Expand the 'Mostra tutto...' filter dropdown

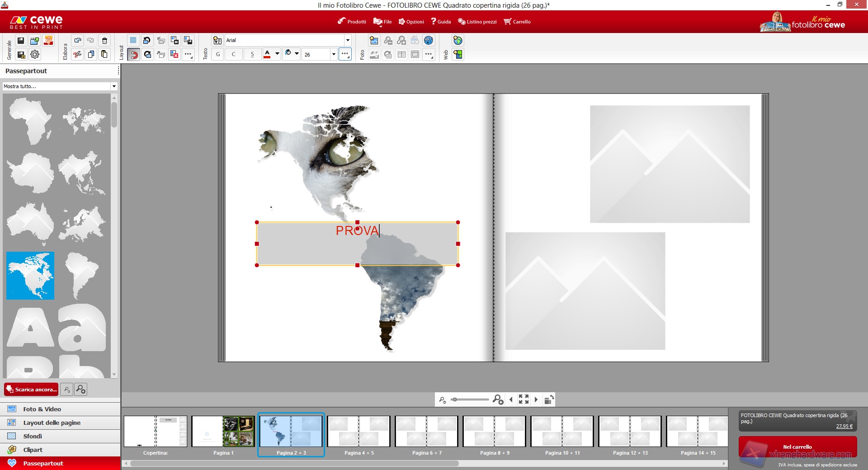[x=114, y=86]
